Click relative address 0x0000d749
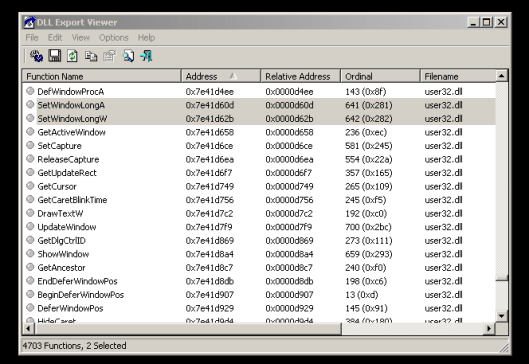529x364 pixels. tap(289, 186)
